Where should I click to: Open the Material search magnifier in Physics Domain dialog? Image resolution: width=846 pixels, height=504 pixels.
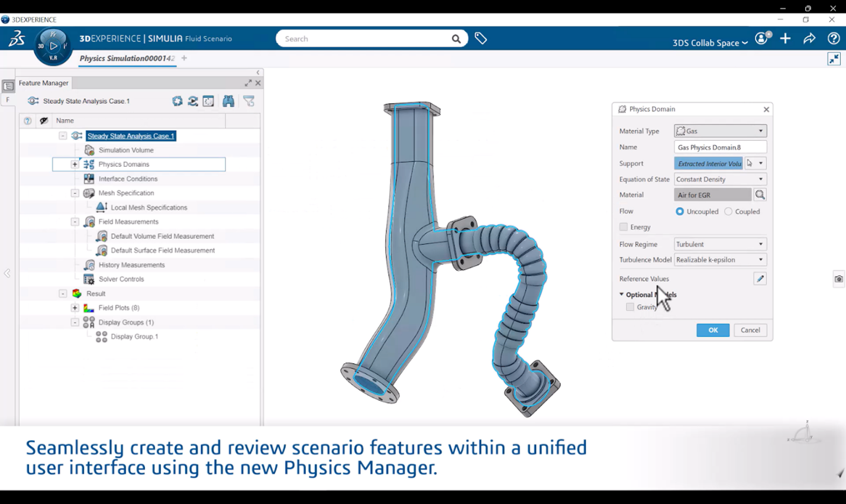point(760,194)
